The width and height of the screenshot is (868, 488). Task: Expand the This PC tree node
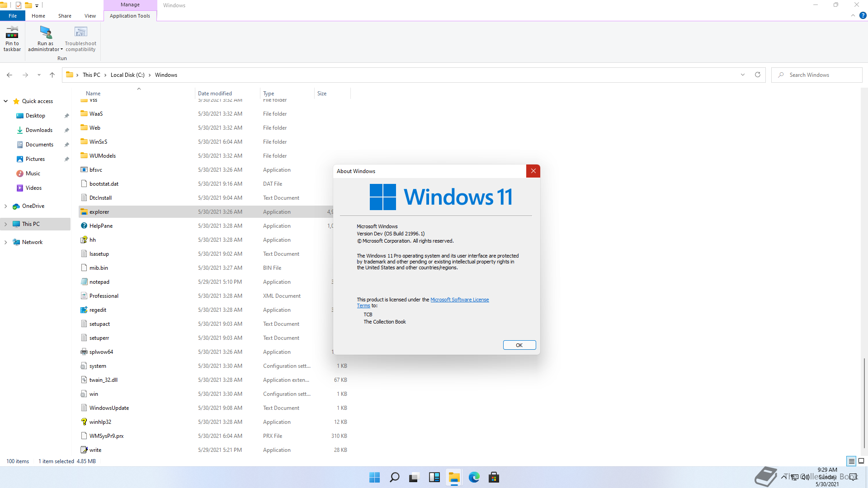point(6,224)
